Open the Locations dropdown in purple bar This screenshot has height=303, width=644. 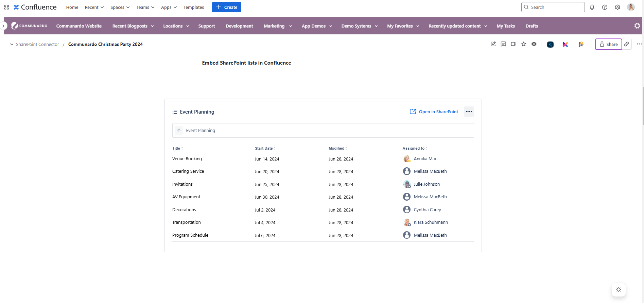point(176,26)
